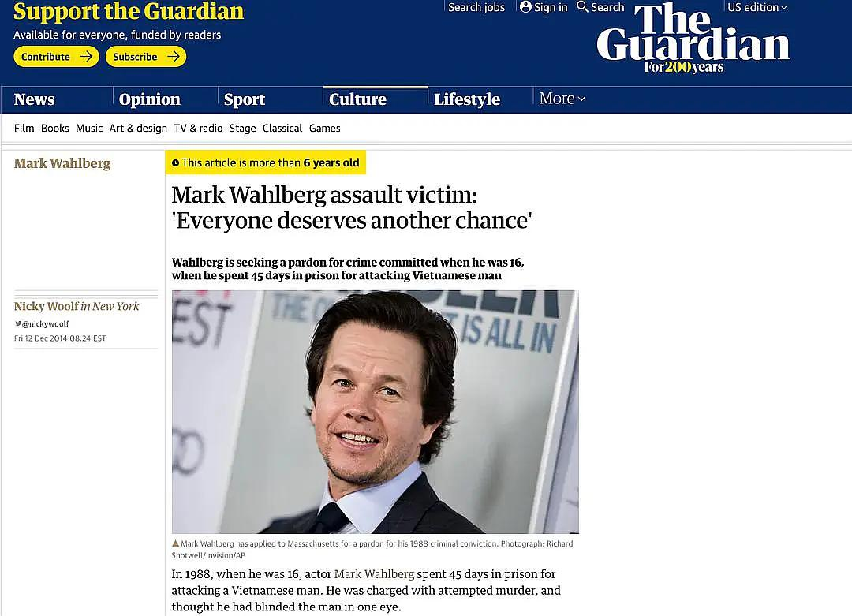Open Mark Wahlberg link in article body
The height and width of the screenshot is (616, 852).
coord(374,574)
